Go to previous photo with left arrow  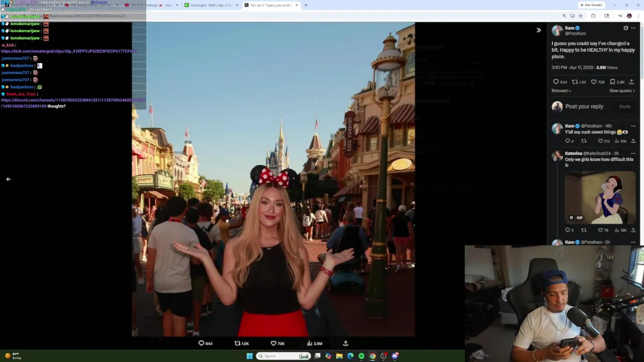(x=8, y=179)
